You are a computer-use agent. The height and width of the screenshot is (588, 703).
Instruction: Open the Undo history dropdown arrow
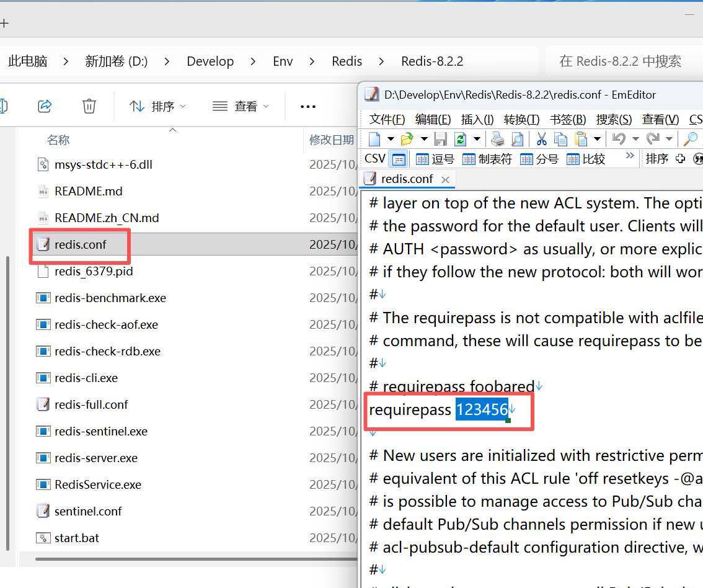(x=635, y=139)
